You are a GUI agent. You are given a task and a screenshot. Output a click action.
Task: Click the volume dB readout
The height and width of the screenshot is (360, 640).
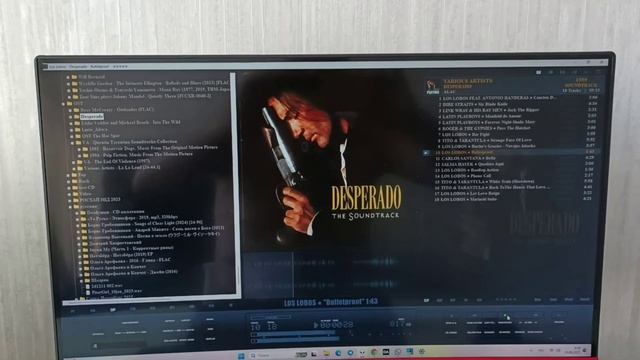click(x=400, y=324)
